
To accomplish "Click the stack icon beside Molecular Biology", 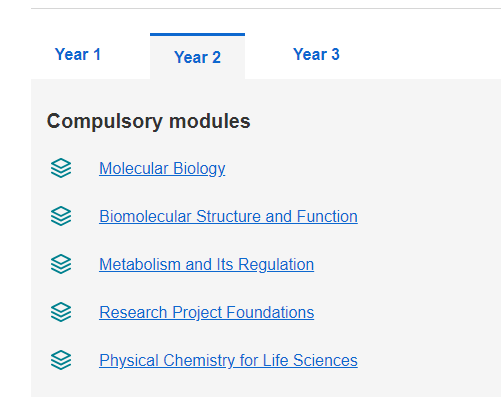I will (61, 168).
